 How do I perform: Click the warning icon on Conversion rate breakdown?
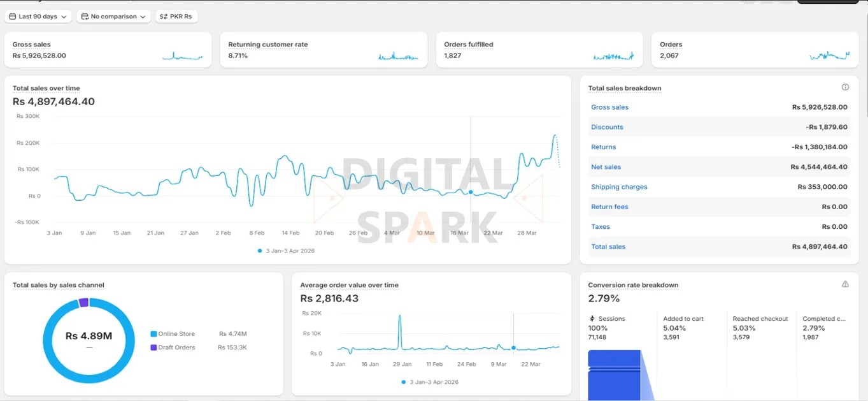point(845,284)
